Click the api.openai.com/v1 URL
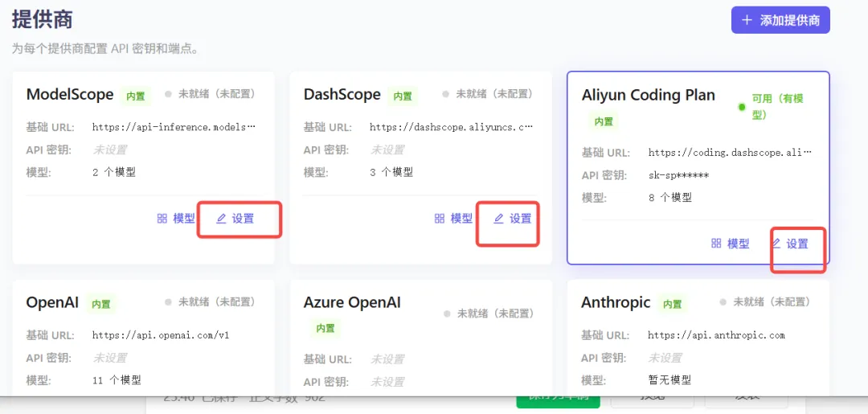Viewport: 868px width, 414px height. point(161,335)
